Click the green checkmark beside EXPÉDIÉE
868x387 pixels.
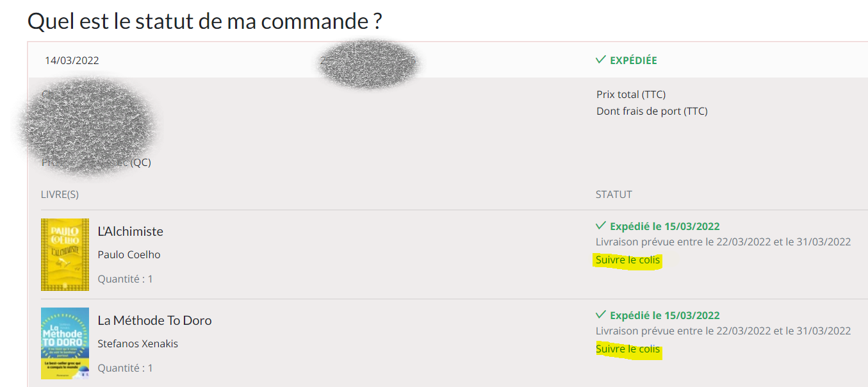coord(600,60)
